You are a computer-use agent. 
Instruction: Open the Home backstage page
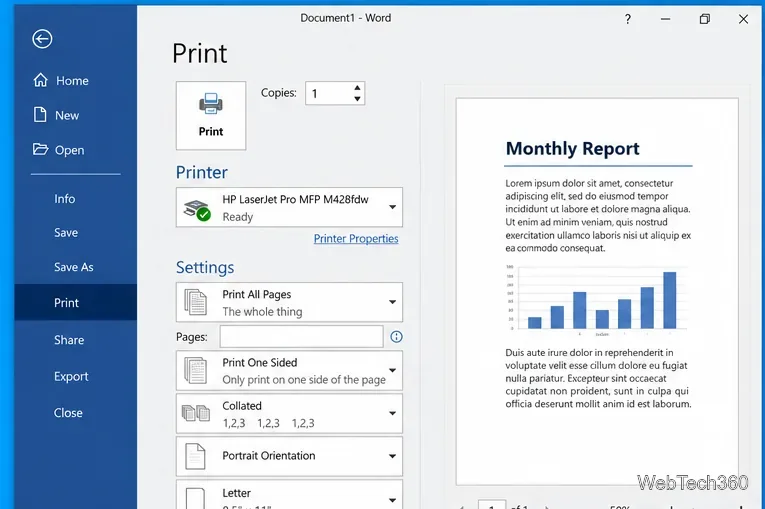pos(61,81)
